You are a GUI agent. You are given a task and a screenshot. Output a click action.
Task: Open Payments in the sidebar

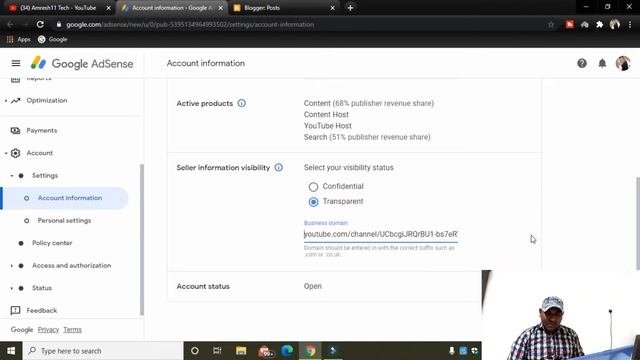click(42, 131)
